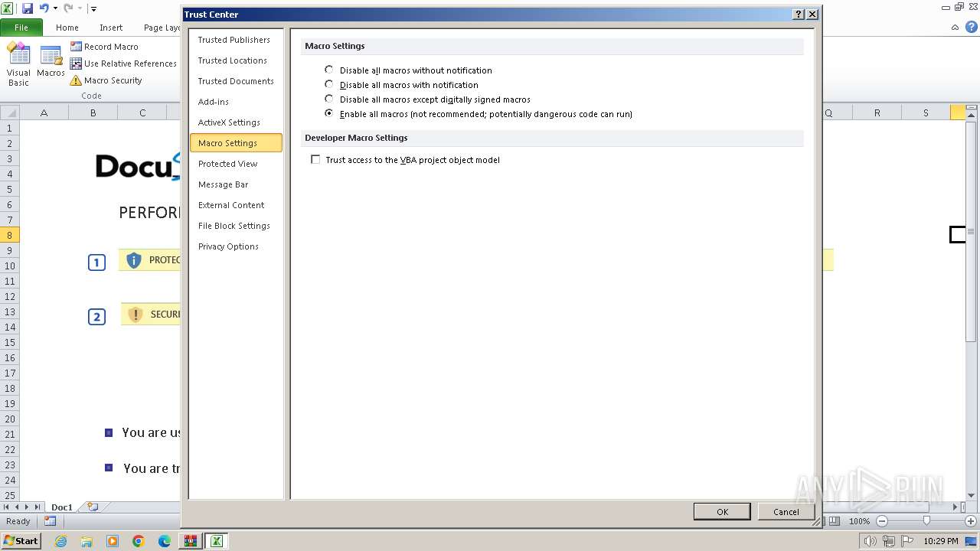Click the clock showing 10:29 PM
980x551 pixels.
click(x=940, y=541)
